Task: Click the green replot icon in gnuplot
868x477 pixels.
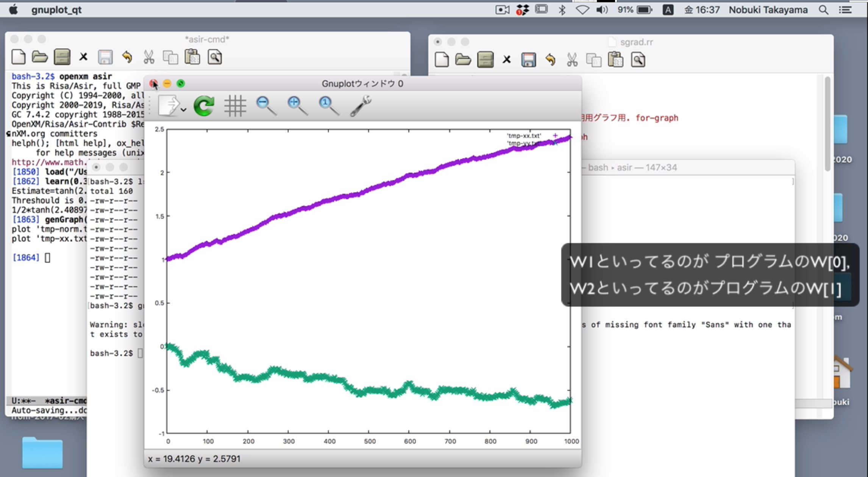Action: click(x=204, y=106)
